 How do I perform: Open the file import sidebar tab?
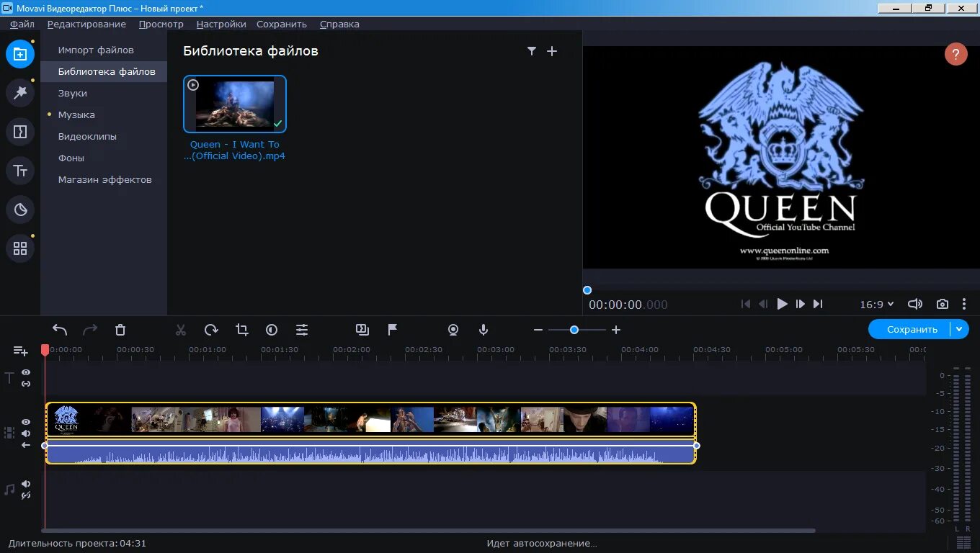20,54
